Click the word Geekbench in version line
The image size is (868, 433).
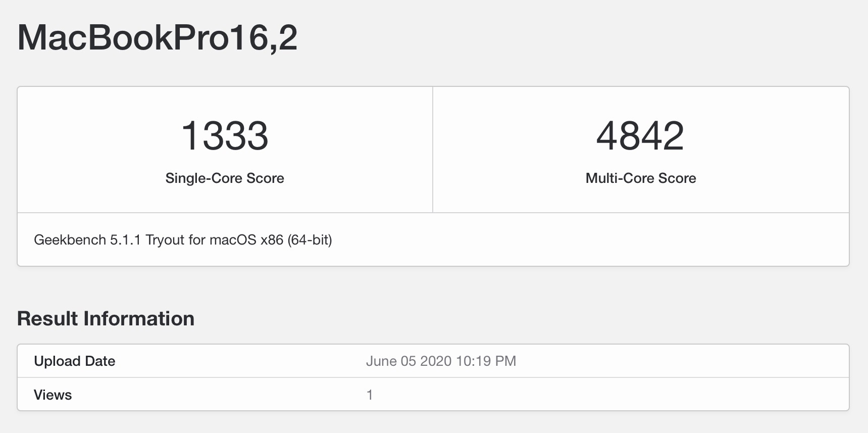(x=70, y=239)
